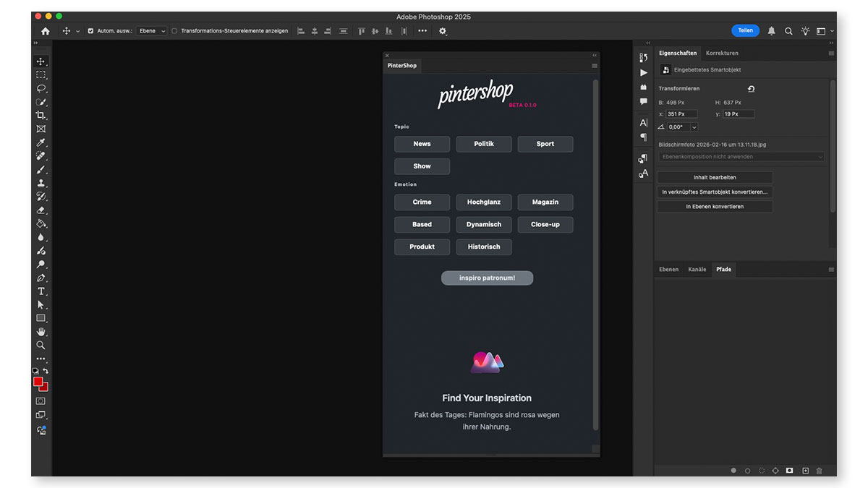Screen dimensions: 868x488
Task: Select the Spot Healing Brush tool
Action: (x=41, y=156)
